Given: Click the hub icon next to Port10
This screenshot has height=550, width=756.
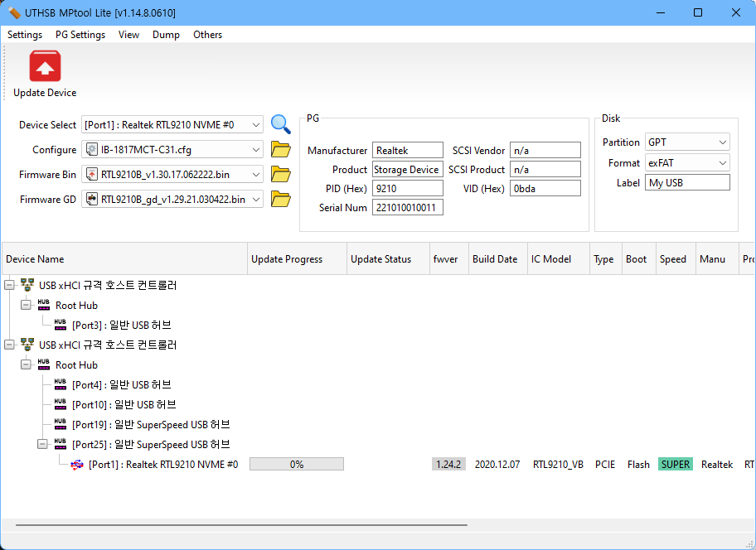Looking at the screenshot, I should click(61, 404).
